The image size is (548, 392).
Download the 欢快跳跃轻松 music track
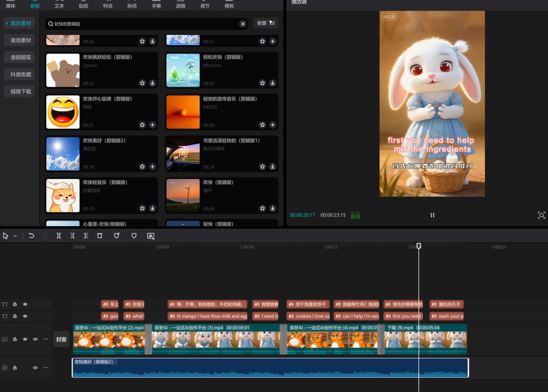point(152,83)
